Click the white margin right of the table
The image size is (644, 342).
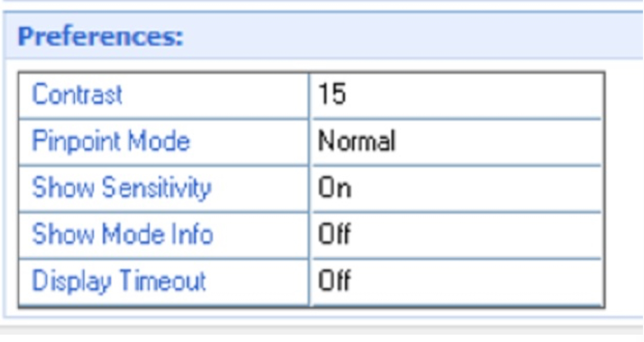(x=624, y=188)
